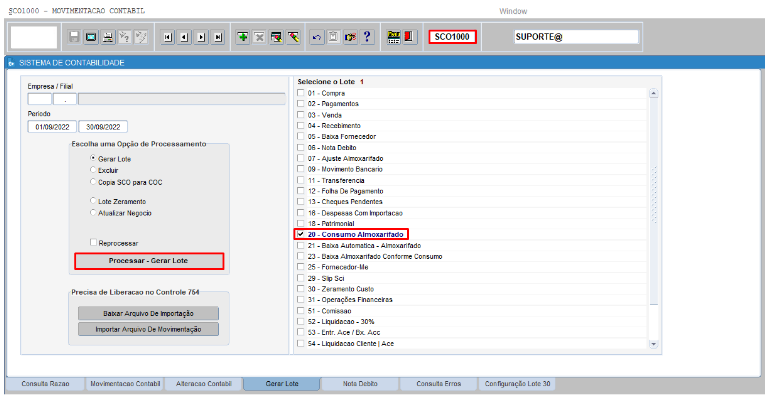Enable the Reprocessar checkbox
This screenshot has height=395, width=767.
93,243
